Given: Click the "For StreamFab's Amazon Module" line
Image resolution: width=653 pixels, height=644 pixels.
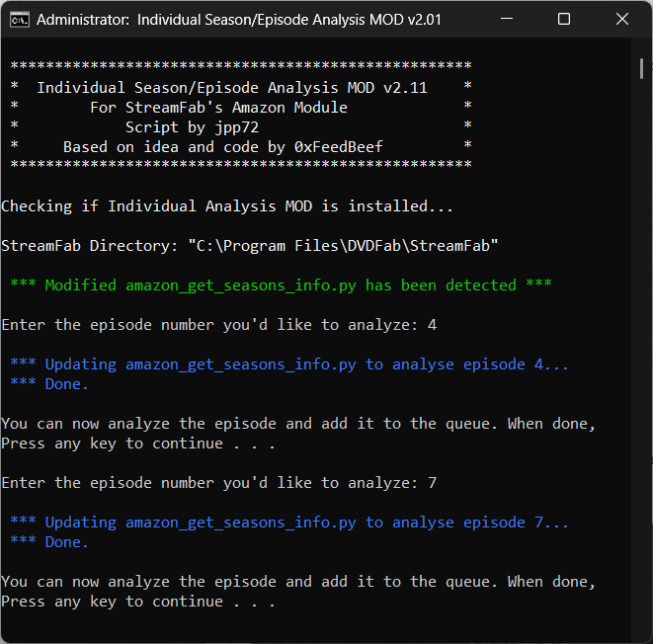Looking at the screenshot, I should (218, 108).
